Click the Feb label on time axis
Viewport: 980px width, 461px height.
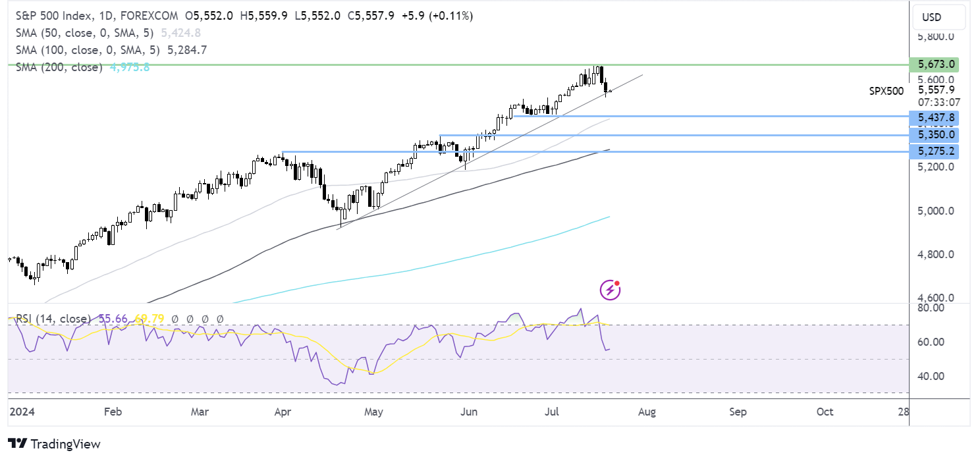point(113,412)
